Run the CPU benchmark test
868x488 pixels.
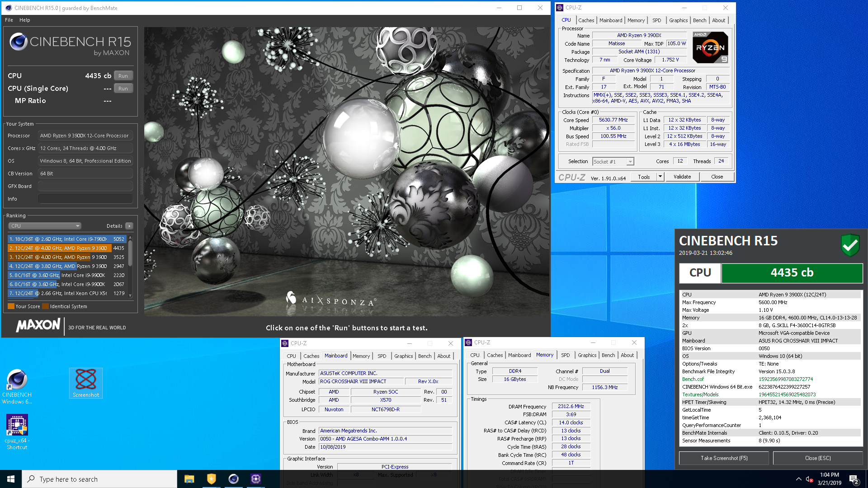(x=123, y=76)
